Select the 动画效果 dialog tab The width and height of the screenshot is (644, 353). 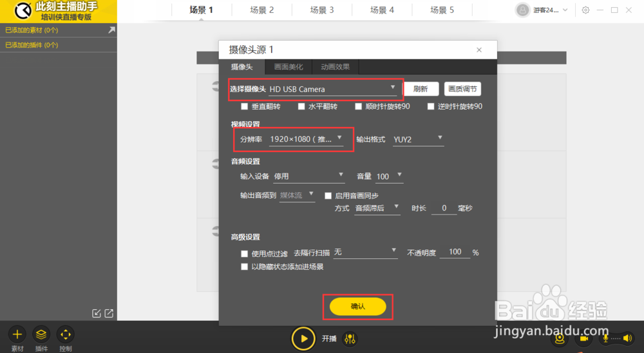(x=335, y=66)
